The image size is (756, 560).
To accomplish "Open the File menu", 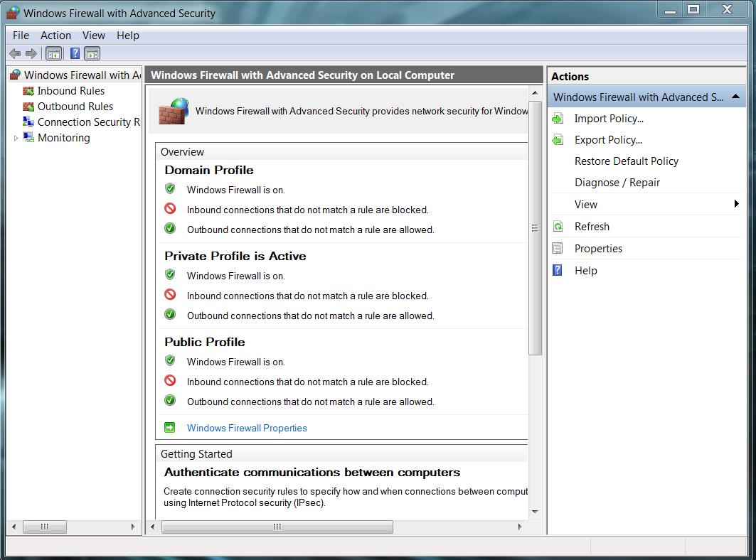I will pos(21,36).
